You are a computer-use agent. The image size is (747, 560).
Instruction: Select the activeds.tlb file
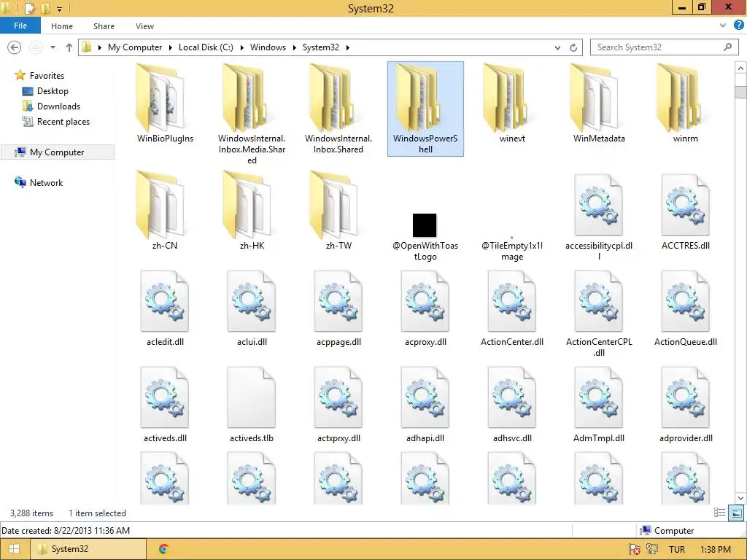click(252, 405)
